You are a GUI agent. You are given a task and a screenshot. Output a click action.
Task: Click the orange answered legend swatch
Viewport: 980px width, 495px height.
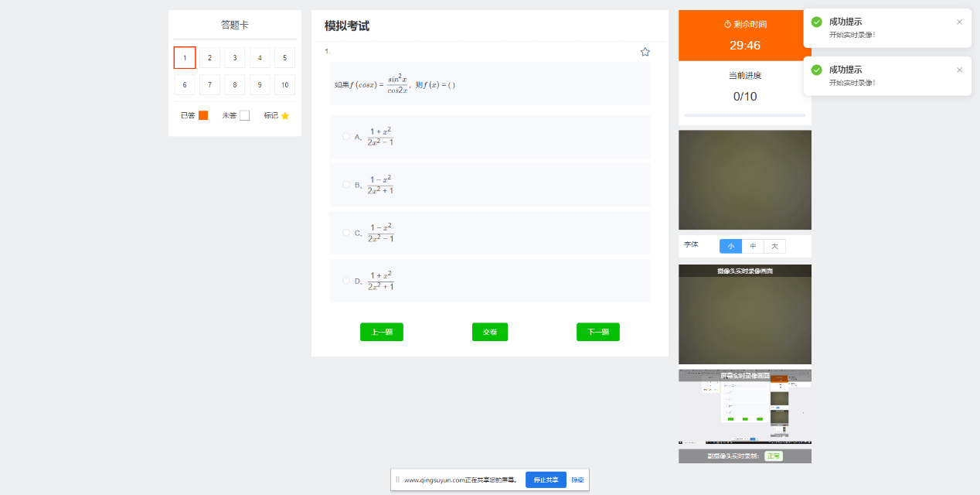click(203, 115)
